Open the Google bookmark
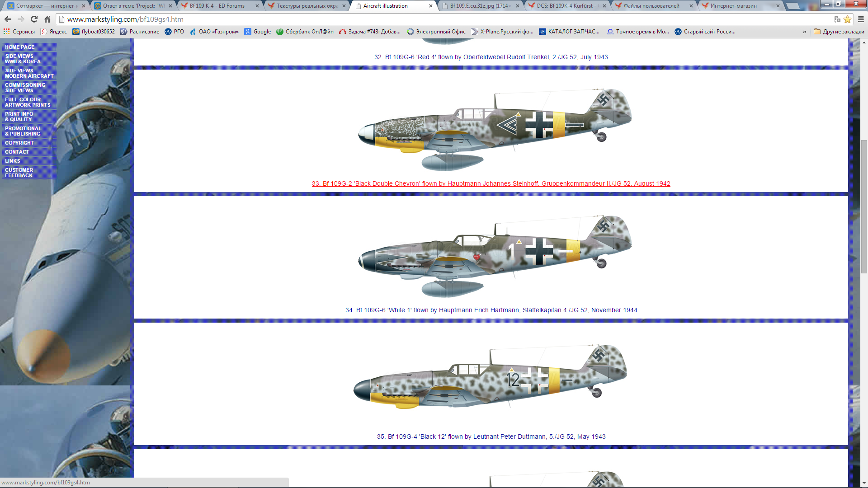868x488 pixels. (258, 32)
